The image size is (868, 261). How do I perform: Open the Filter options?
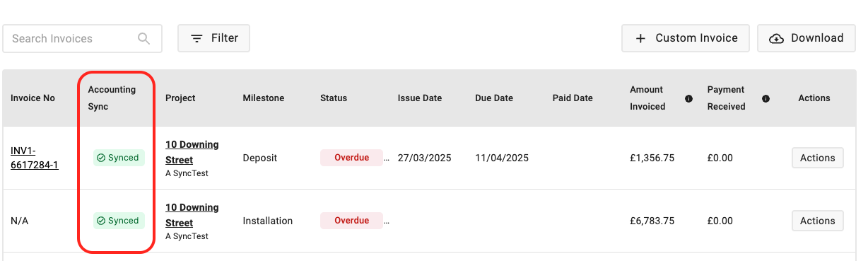pyautogui.click(x=213, y=38)
